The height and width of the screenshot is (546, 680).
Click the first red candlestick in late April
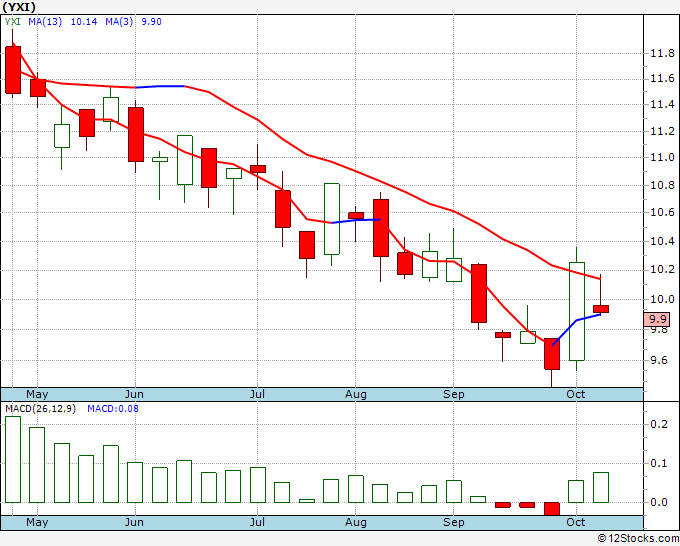point(13,70)
